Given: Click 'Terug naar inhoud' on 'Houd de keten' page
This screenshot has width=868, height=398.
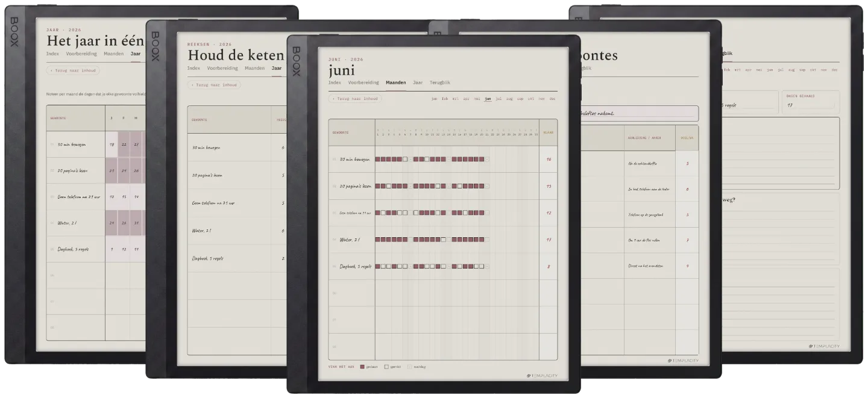Looking at the screenshot, I should [214, 85].
